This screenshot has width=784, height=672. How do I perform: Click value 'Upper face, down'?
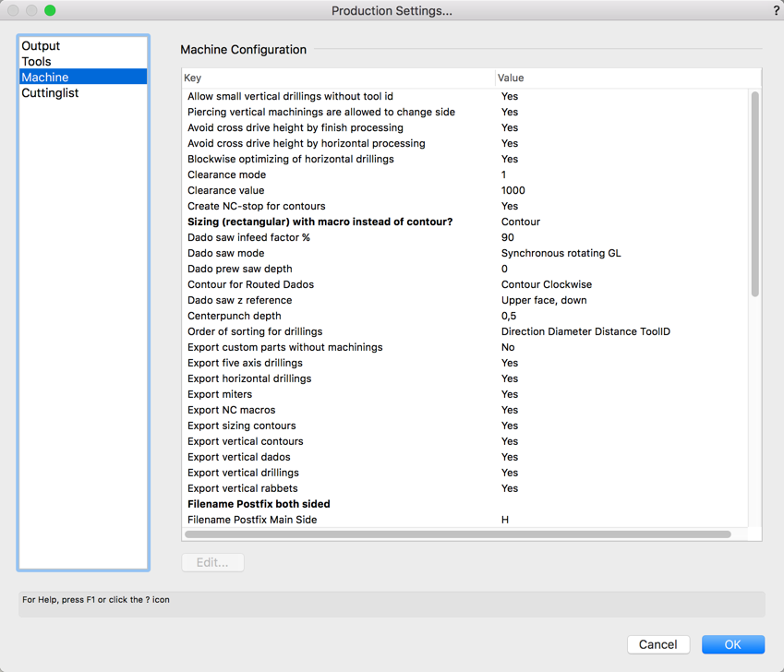coord(544,300)
